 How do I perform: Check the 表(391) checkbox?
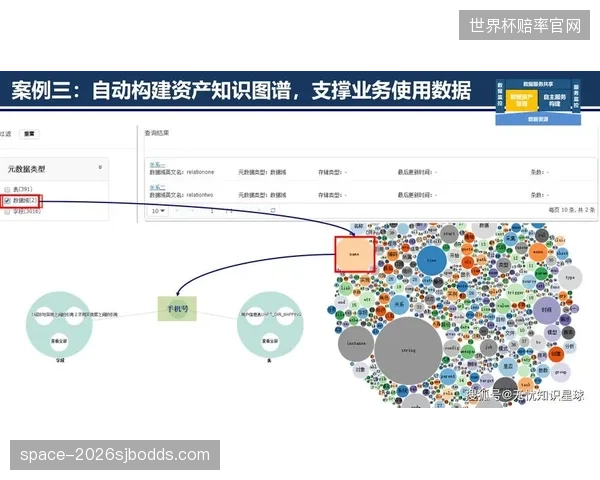tap(7, 189)
